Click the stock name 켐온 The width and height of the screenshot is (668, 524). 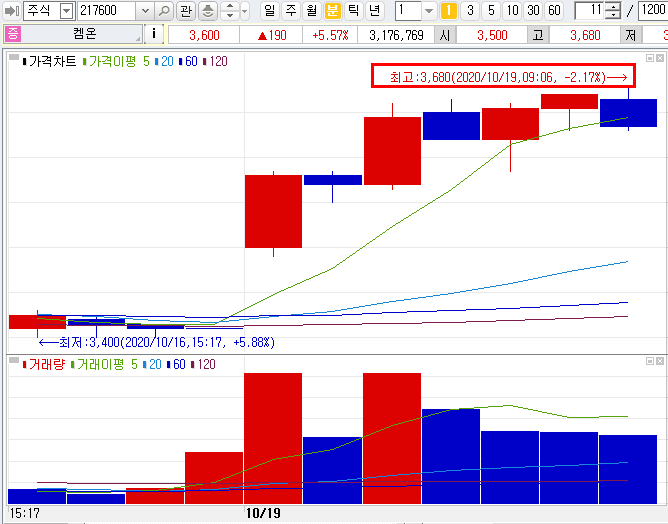pos(85,34)
